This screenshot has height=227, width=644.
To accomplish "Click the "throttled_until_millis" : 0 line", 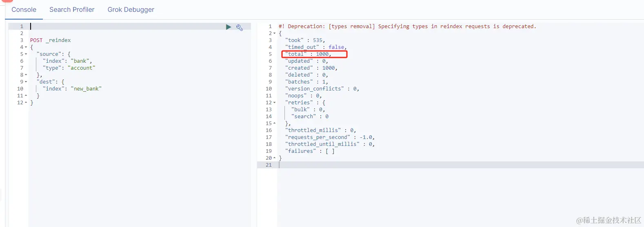I will (x=330, y=144).
